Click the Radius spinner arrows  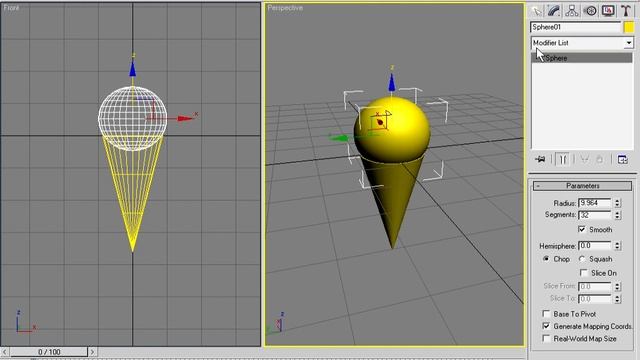pyautogui.click(x=617, y=203)
